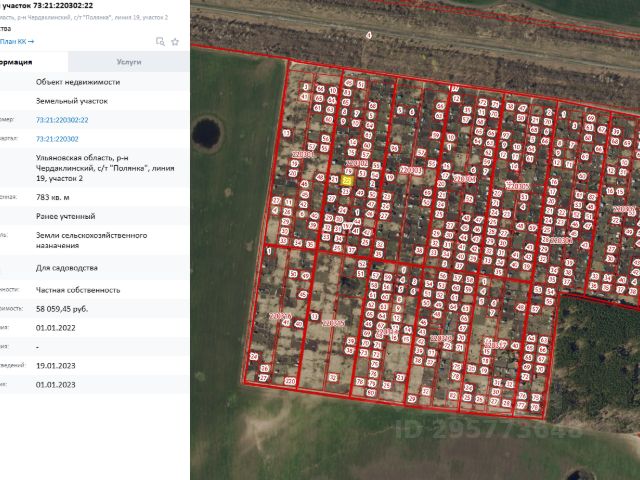Click the status text Ранее учтенный

click(65, 216)
